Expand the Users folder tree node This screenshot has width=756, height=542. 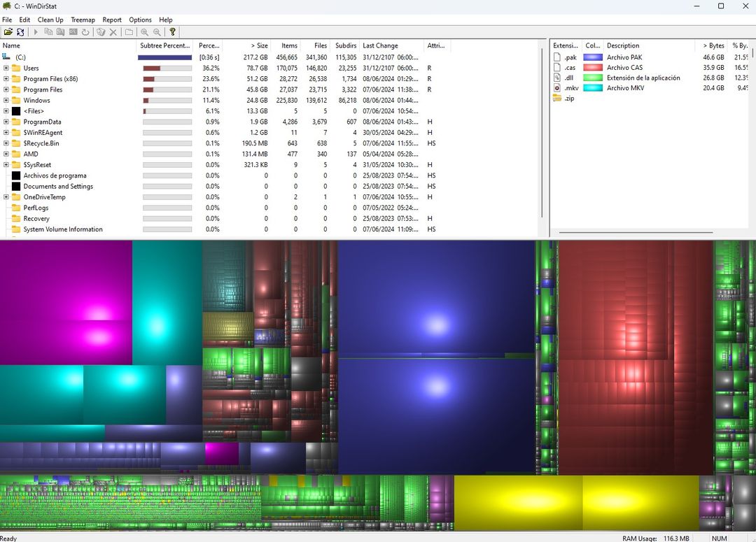click(x=6, y=69)
